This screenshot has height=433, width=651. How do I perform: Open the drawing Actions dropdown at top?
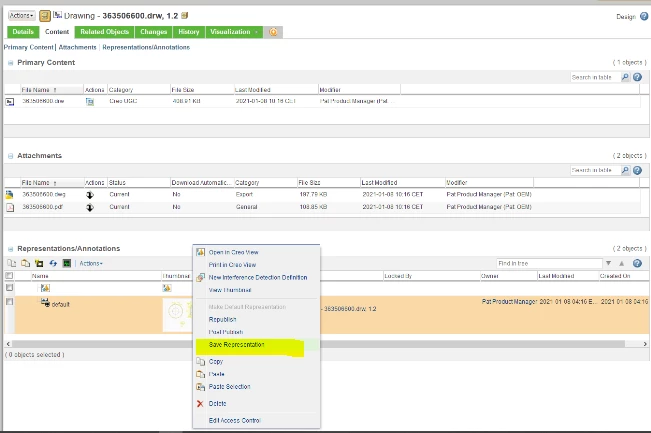click(x=22, y=16)
